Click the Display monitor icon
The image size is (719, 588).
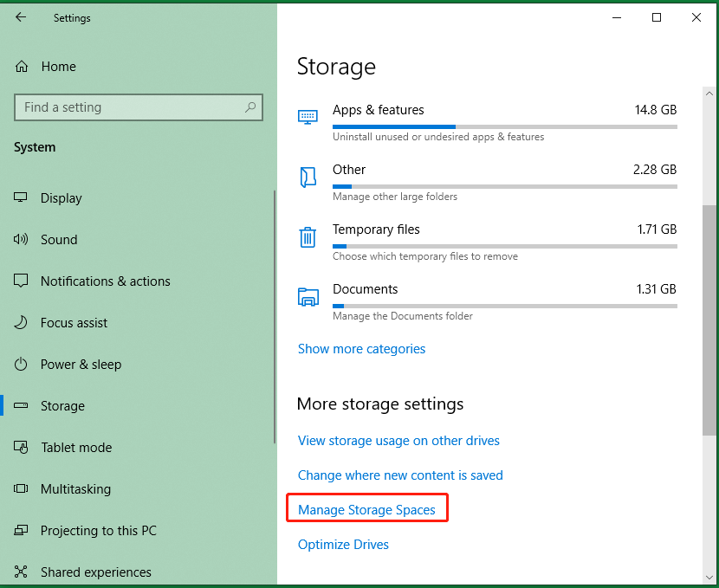pyautogui.click(x=20, y=197)
